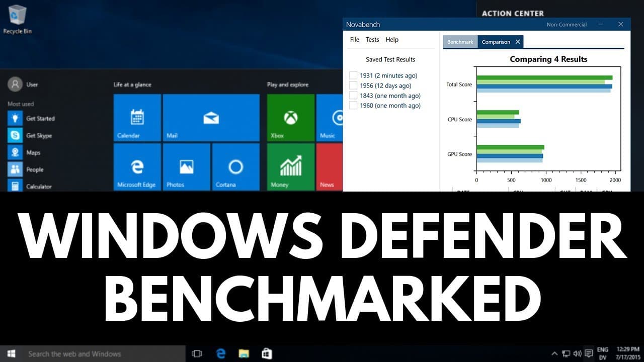The width and height of the screenshot is (644, 362).
Task: Open Calculator from the Most used list
Action: (30, 186)
